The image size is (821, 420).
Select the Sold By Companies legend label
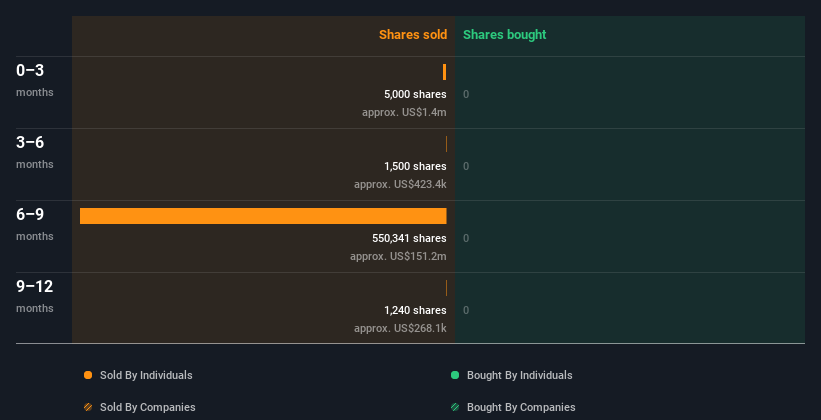point(148,407)
